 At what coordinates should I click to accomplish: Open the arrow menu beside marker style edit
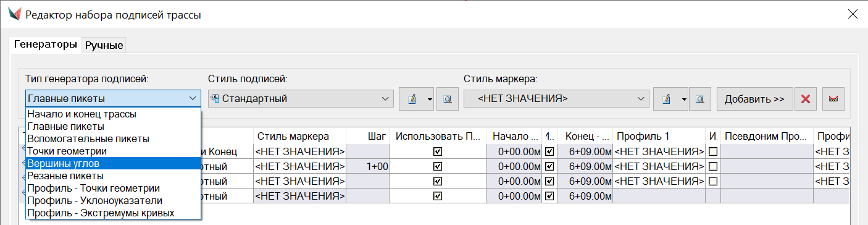(x=683, y=99)
